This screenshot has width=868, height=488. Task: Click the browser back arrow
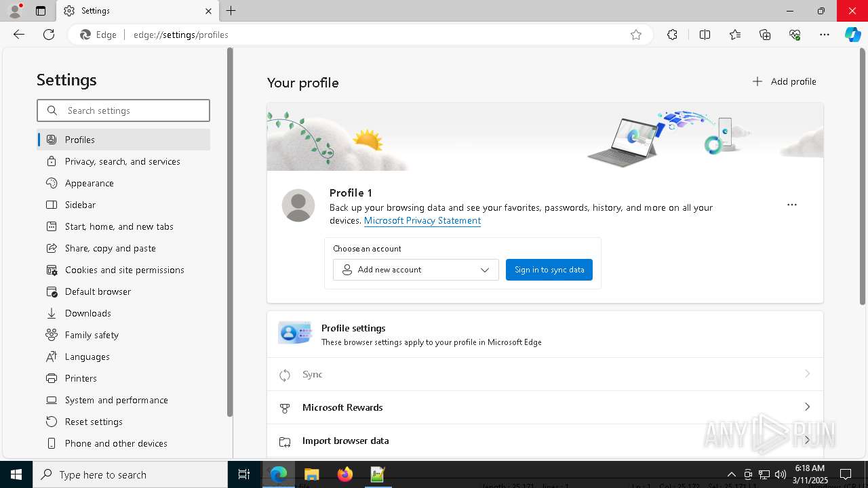tap(19, 35)
